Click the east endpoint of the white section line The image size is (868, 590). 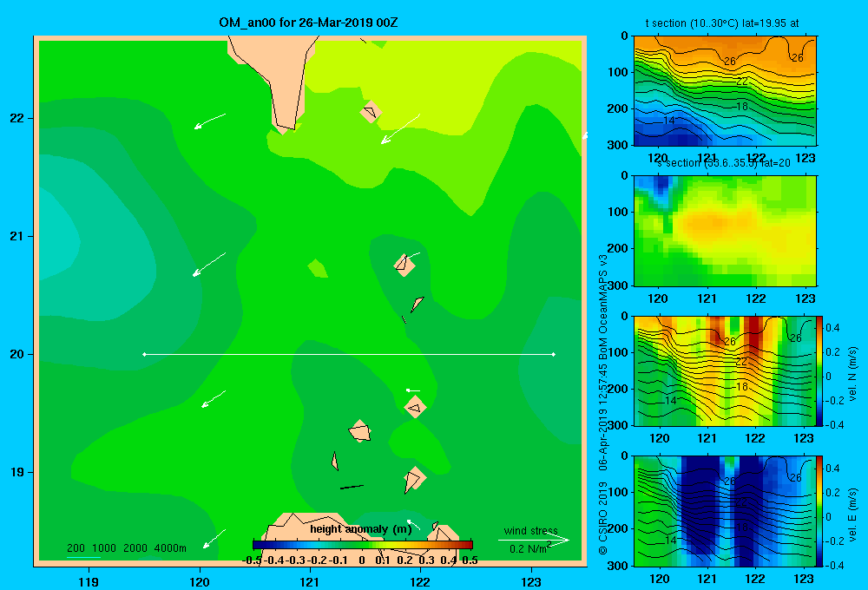click(554, 354)
